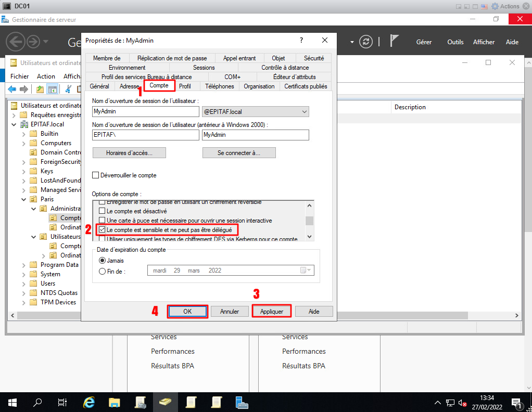This screenshot has height=412, width=532.
Task: Switch to the Membre de tab
Action: pyautogui.click(x=107, y=58)
